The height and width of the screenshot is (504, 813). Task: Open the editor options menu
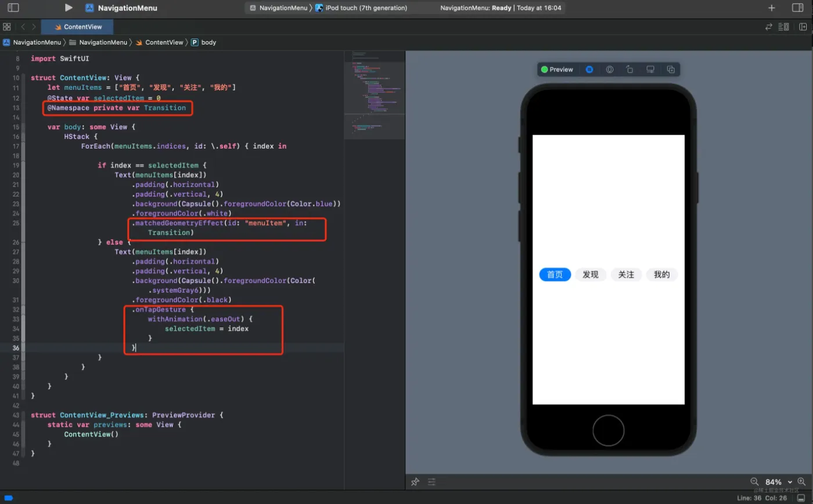(x=783, y=27)
